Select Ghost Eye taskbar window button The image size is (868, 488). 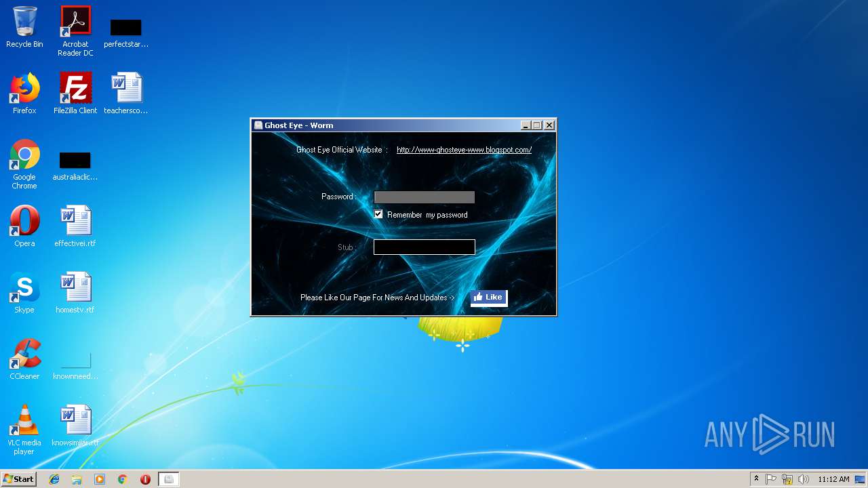click(x=169, y=479)
